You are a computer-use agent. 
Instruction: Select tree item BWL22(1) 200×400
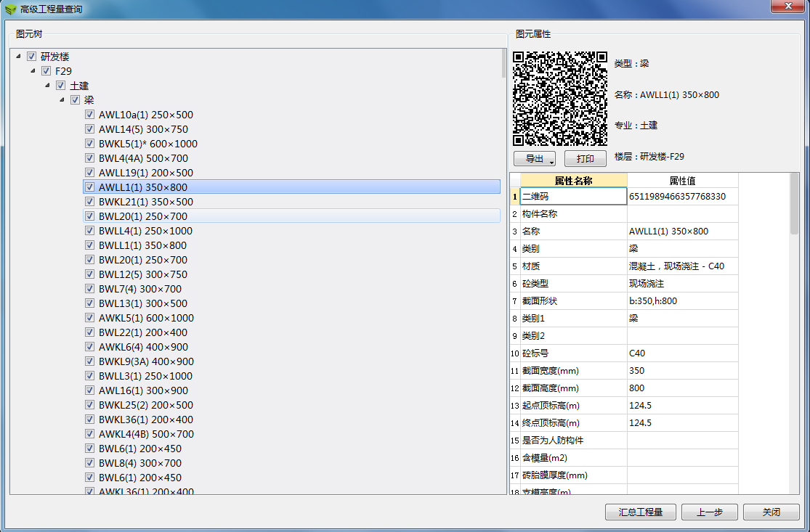[143, 332]
